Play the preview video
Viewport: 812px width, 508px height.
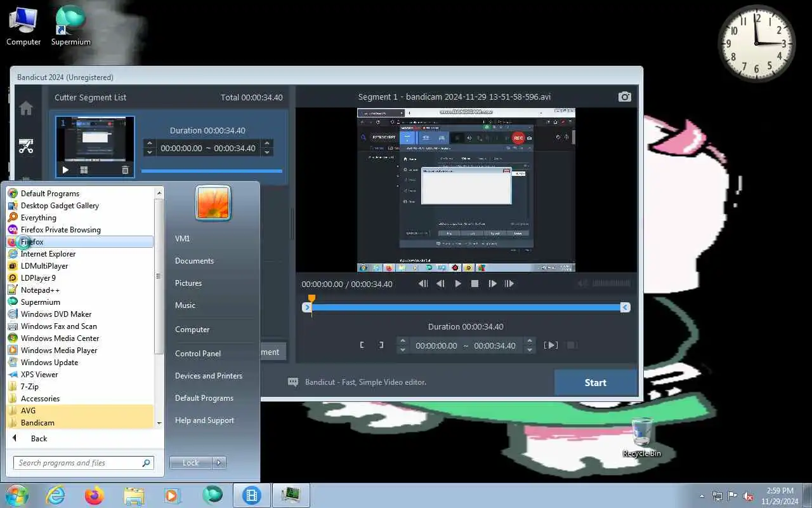click(x=458, y=284)
